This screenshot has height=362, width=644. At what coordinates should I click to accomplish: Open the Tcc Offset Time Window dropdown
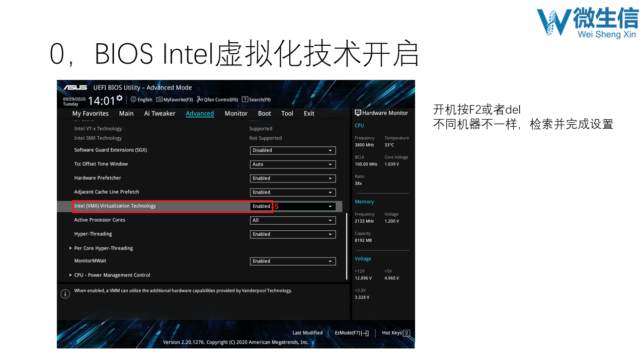293,164
